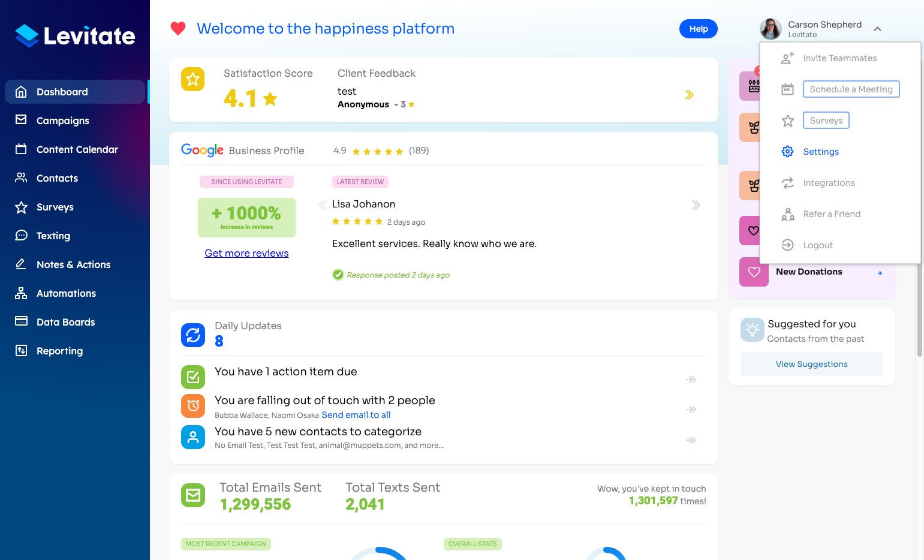Click the Refer a Friend people icon
The height and width of the screenshot is (560, 924).
[787, 214]
